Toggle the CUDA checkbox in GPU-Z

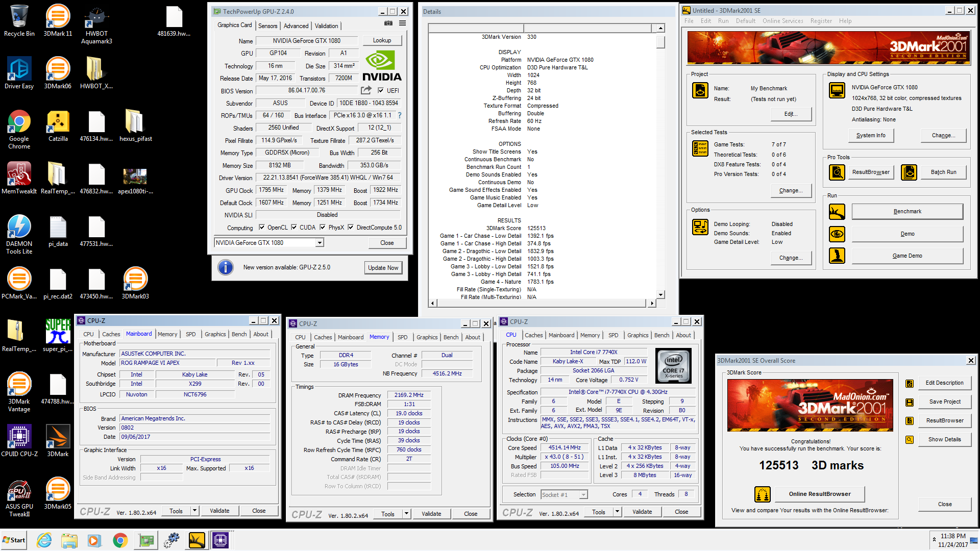[294, 228]
